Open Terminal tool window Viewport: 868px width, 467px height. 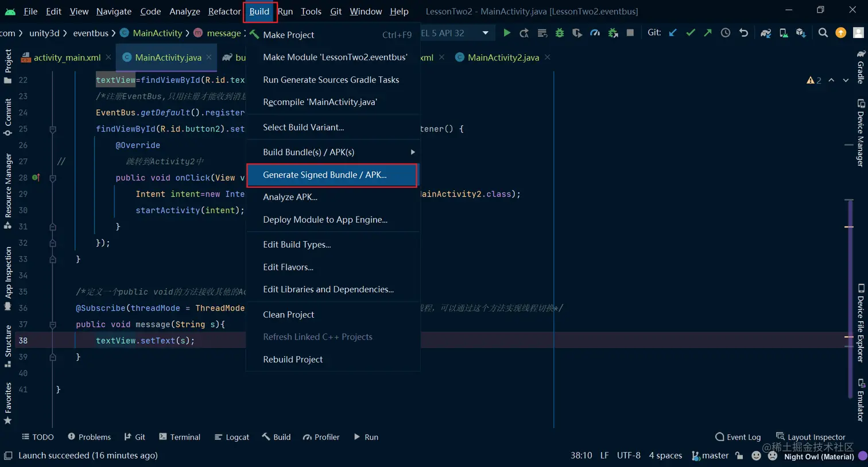(x=180, y=437)
